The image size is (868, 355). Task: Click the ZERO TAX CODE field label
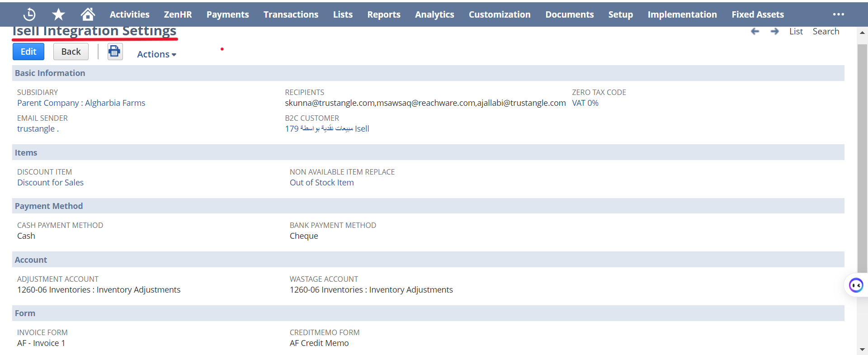coord(599,92)
